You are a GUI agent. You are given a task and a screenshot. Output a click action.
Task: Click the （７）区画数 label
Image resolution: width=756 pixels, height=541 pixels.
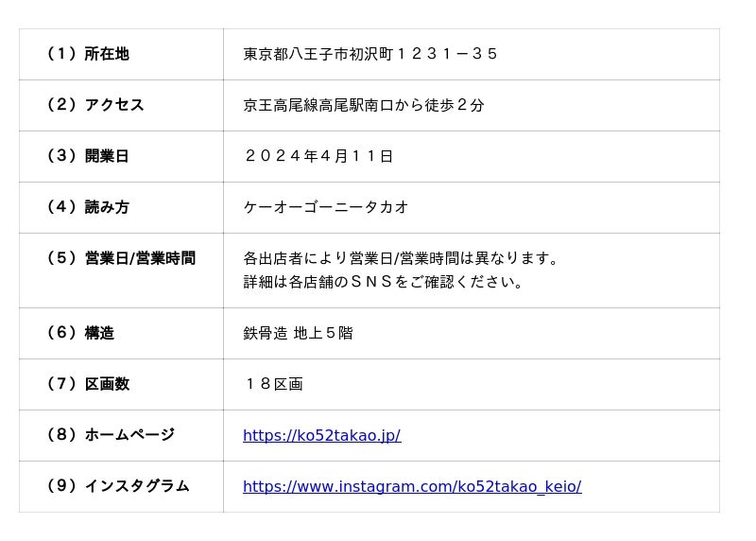click(x=88, y=384)
